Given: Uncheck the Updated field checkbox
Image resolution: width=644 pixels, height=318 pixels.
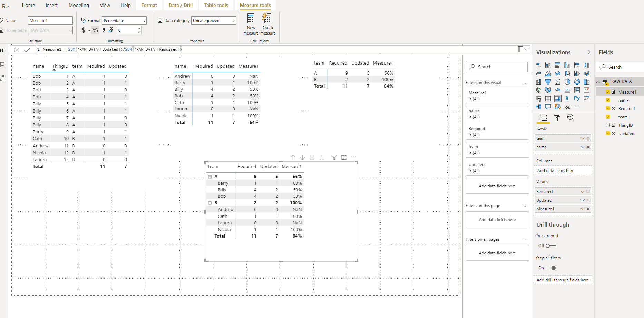Looking at the screenshot, I should tap(608, 133).
